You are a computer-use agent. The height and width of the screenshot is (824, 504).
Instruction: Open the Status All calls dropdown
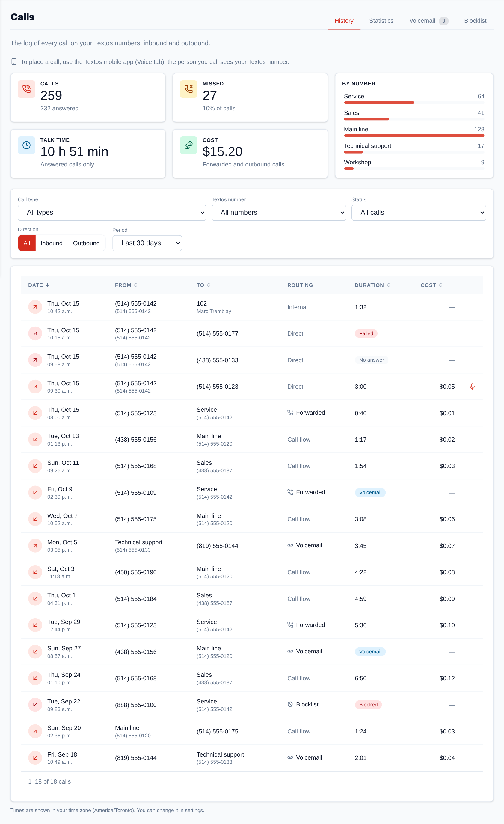[x=418, y=213]
